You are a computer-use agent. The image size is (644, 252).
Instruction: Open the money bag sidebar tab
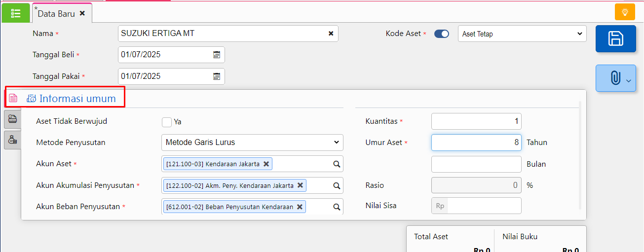click(x=13, y=140)
